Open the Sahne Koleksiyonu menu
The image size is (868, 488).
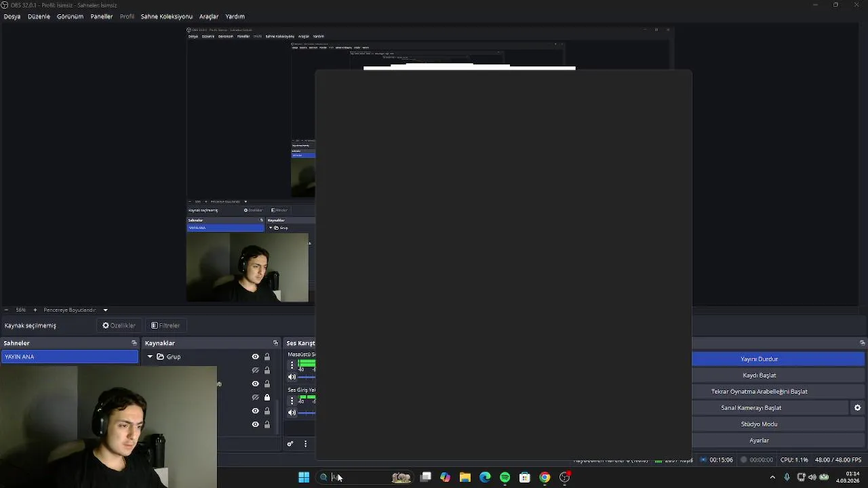tap(167, 16)
